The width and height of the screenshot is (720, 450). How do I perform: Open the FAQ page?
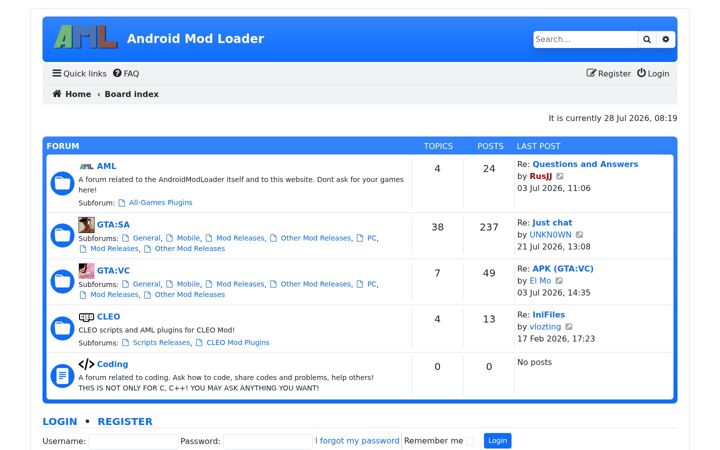tap(126, 73)
